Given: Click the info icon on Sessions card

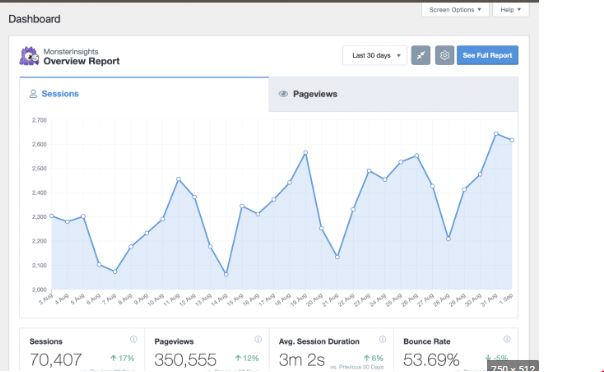Looking at the screenshot, I should pos(133,339).
